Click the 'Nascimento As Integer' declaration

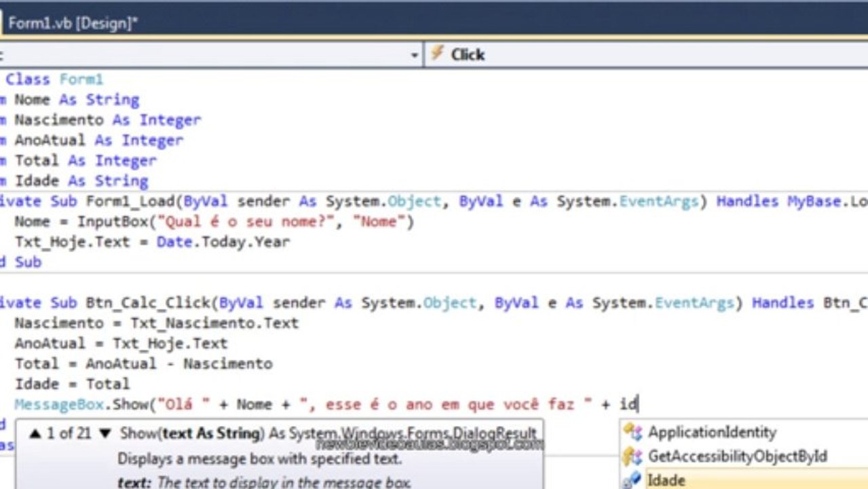point(108,120)
